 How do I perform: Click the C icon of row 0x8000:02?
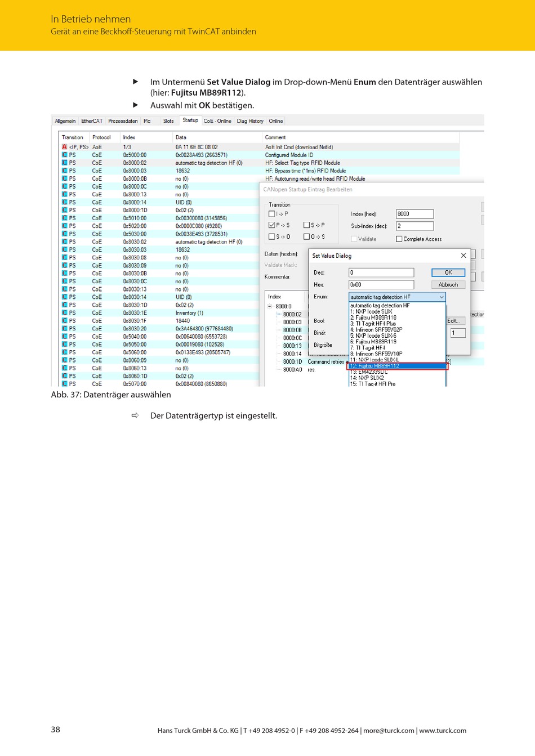[x=64, y=163]
